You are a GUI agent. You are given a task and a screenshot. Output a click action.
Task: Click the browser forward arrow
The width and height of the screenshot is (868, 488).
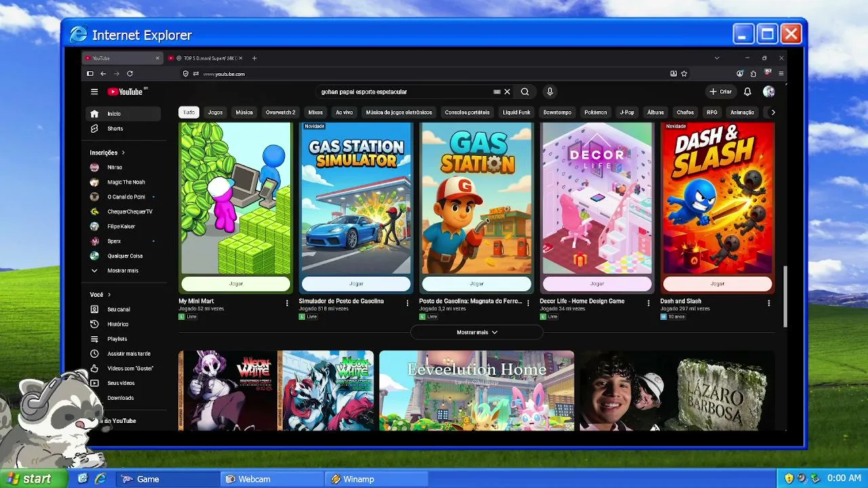point(117,74)
